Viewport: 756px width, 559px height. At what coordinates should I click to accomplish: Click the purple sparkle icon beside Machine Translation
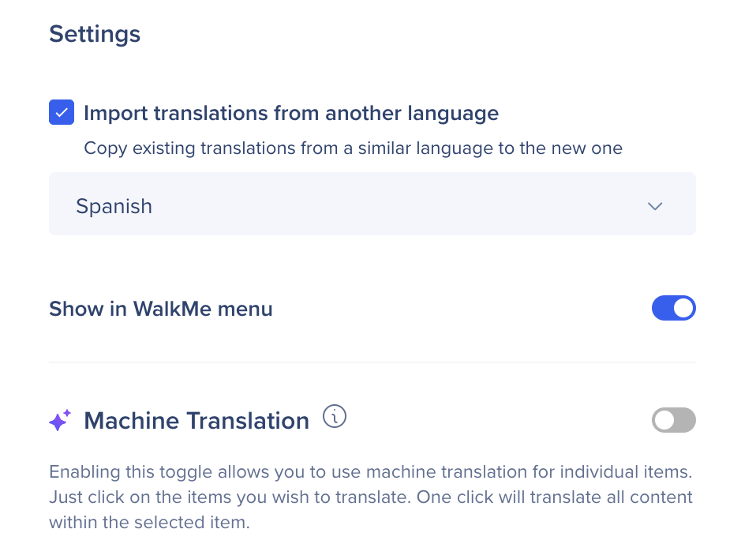click(x=60, y=421)
